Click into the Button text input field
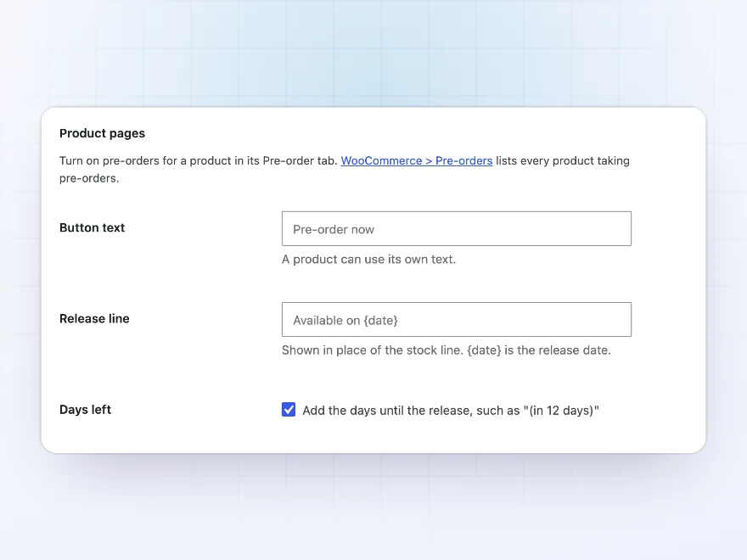The width and height of the screenshot is (747, 560). [x=457, y=228]
